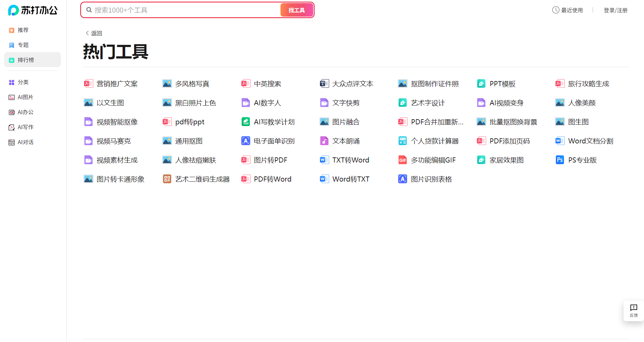Image resolution: width=644 pixels, height=342 pixels.
Task: Open the 视频马赛克 tool
Action: point(113,141)
